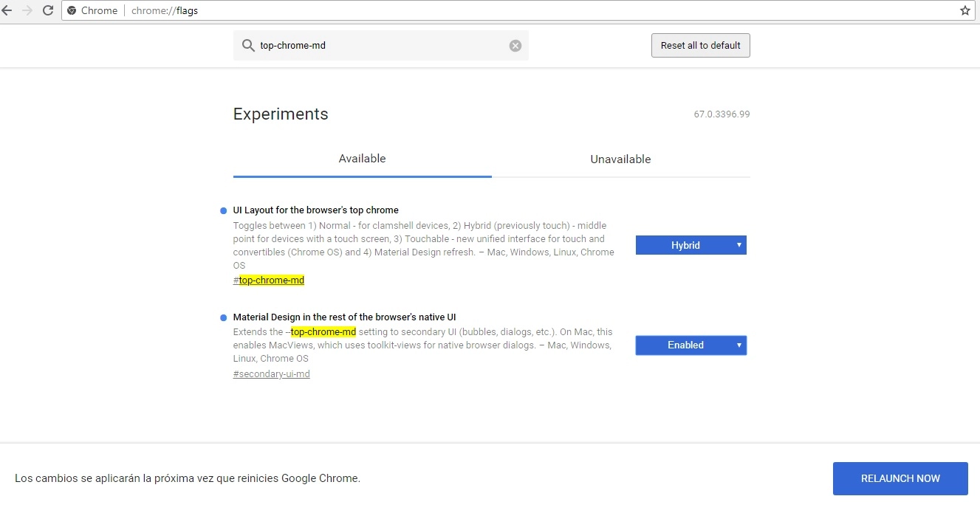The image size is (980, 513).
Task: Open the Chrome site info icon
Action: coord(72,10)
